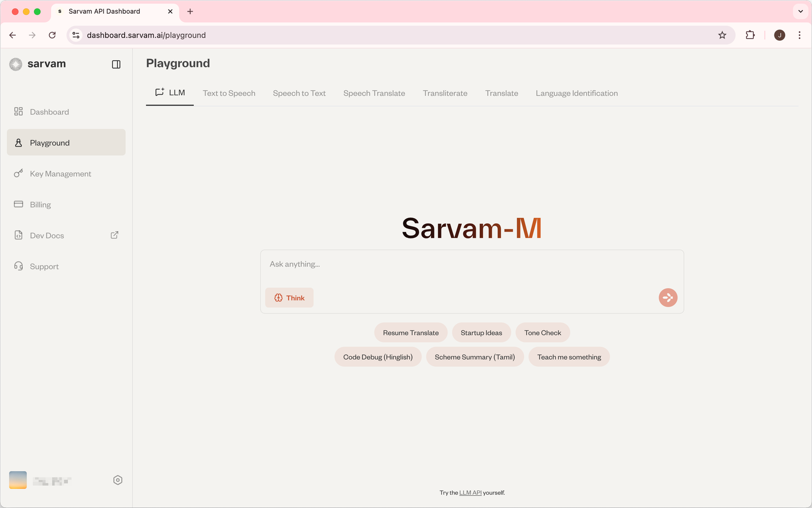The width and height of the screenshot is (812, 508).
Task: Bookmark the page with the star
Action: pyautogui.click(x=722, y=35)
